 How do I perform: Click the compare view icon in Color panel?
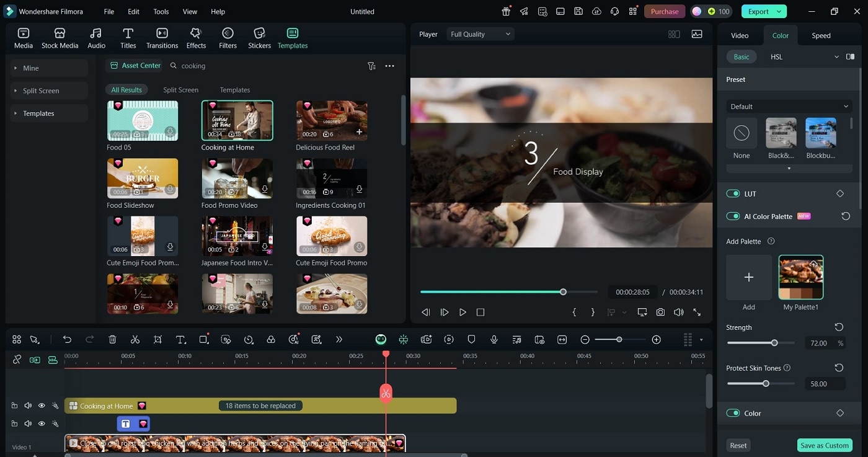pyautogui.click(x=850, y=56)
